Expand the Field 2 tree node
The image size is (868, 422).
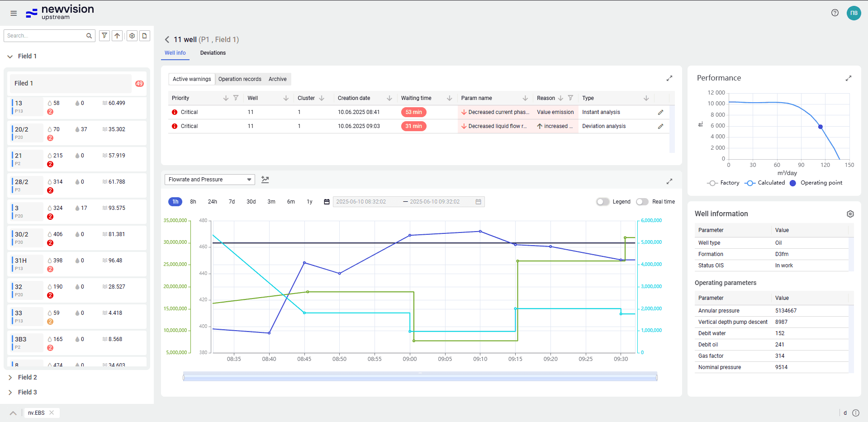10,377
